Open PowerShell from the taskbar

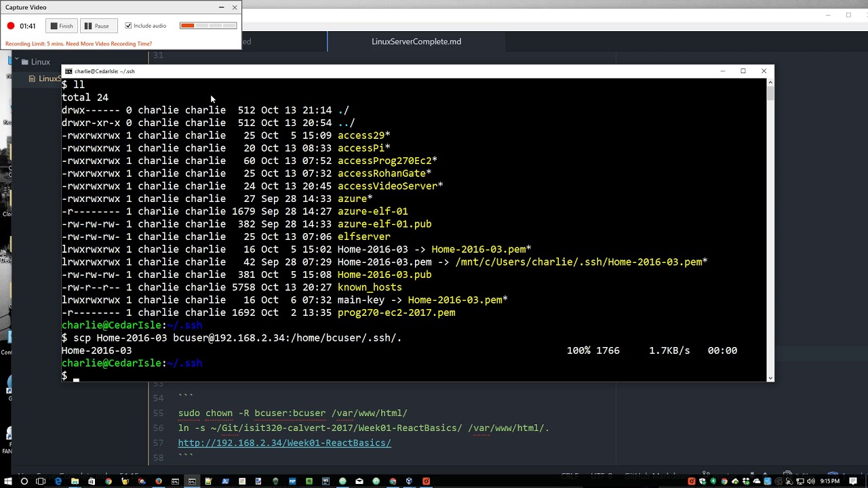click(225, 481)
